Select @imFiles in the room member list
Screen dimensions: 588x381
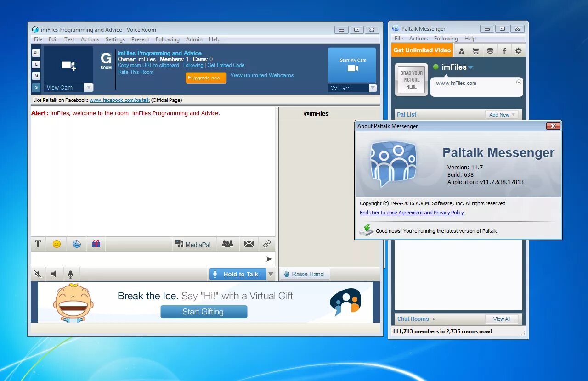pos(316,114)
